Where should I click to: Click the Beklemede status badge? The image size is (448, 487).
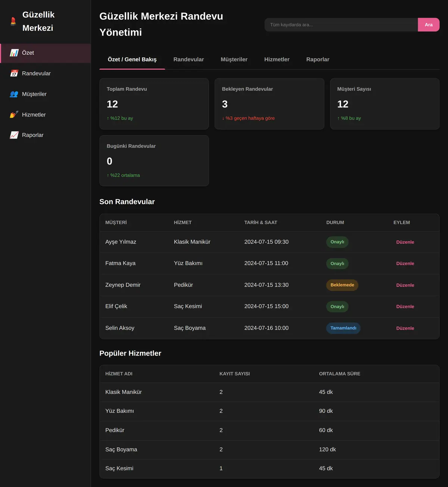342,285
